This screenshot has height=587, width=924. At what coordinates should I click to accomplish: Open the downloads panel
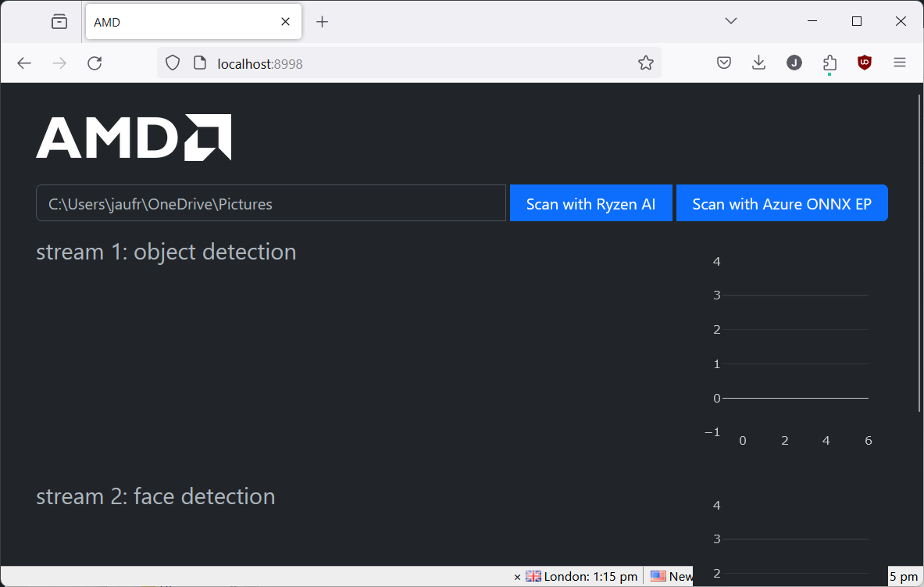pos(759,63)
